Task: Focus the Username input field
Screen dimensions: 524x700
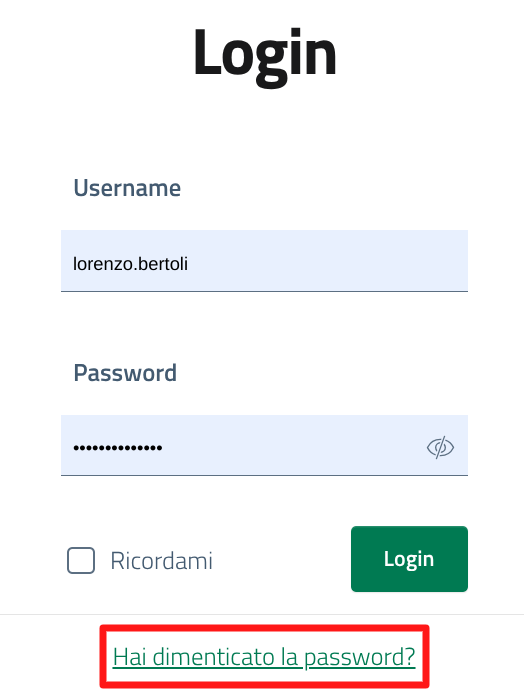Action: tap(264, 261)
